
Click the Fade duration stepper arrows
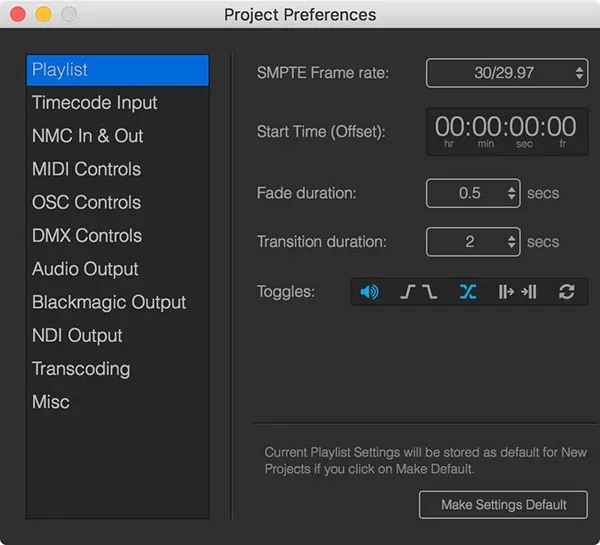tap(512, 193)
